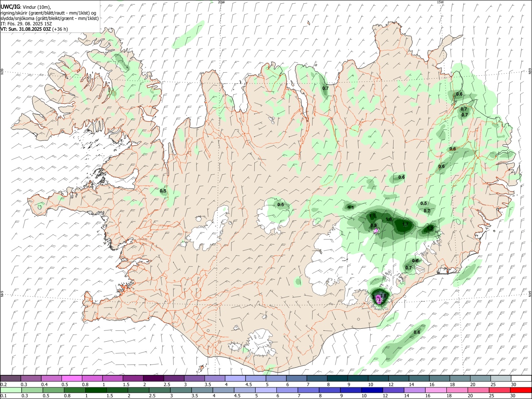Click the 'slydda/snjókoma' snow legend text line
This screenshot has width=532, height=399.
[49, 18]
